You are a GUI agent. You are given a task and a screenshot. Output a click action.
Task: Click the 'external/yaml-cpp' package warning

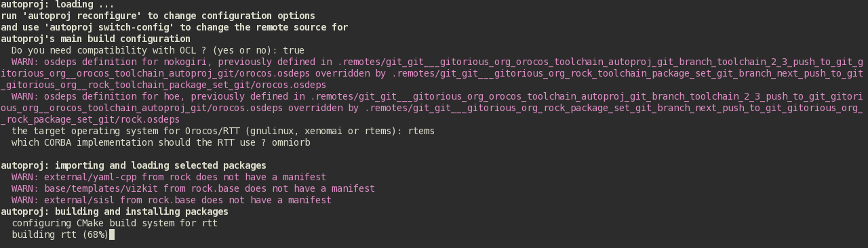(x=169, y=178)
